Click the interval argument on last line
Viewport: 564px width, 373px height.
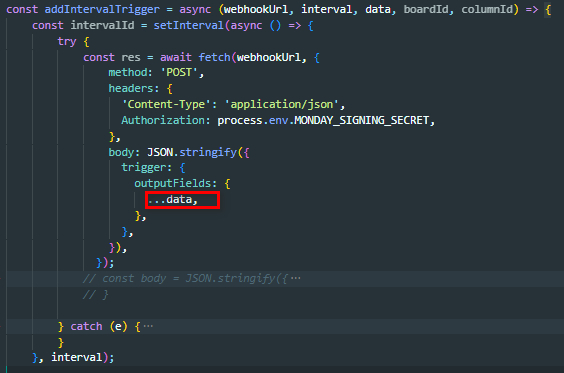pos(77,357)
